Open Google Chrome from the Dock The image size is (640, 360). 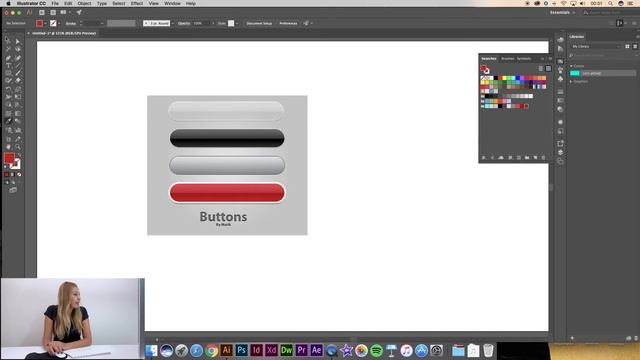(x=211, y=350)
